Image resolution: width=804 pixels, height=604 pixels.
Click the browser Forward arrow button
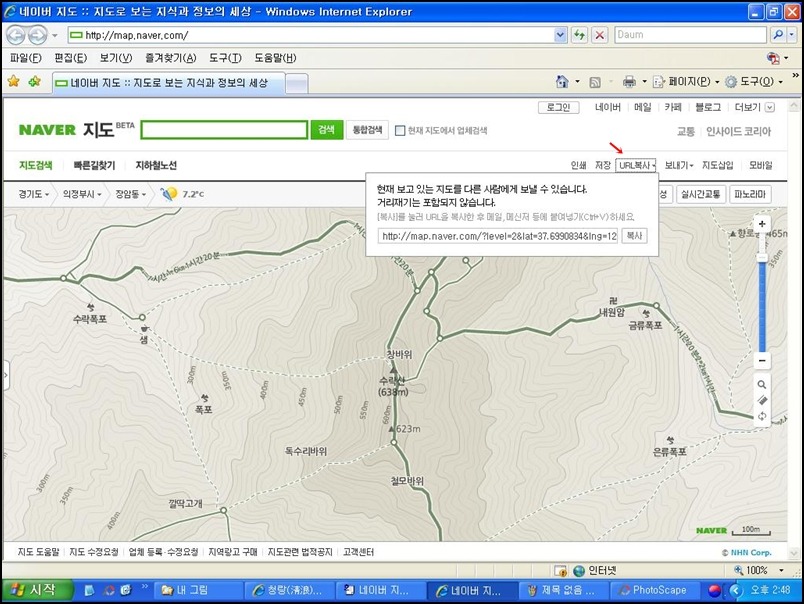37,35
